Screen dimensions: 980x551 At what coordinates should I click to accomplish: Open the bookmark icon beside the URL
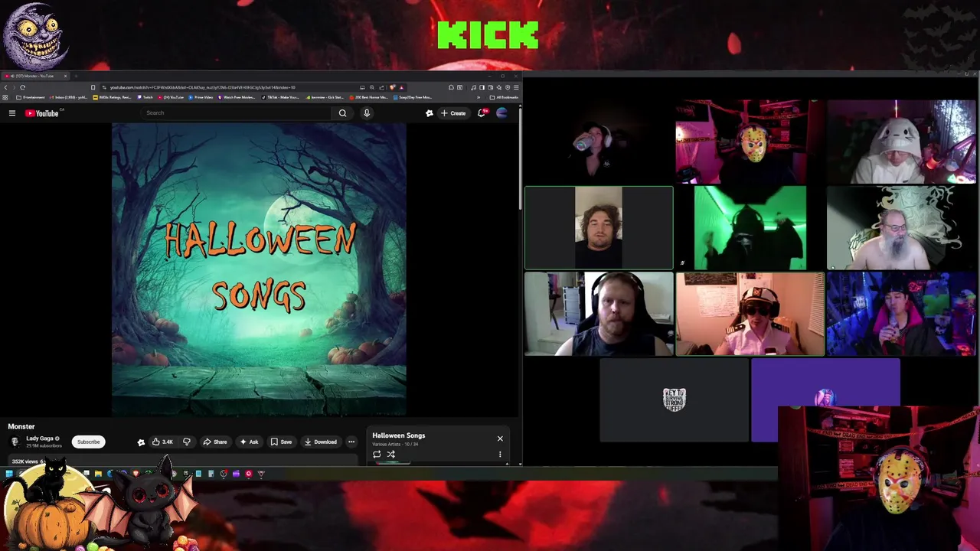tap(93, 87)
